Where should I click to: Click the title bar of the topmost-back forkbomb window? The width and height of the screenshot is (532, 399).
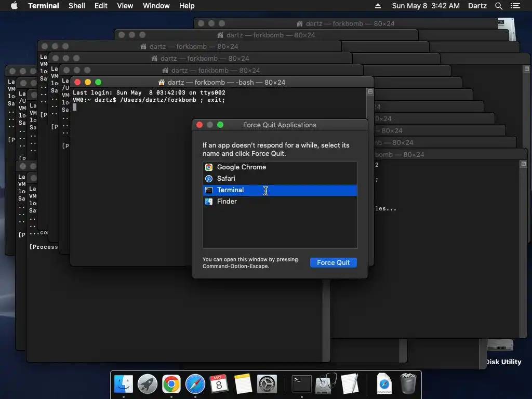[345, 23]
